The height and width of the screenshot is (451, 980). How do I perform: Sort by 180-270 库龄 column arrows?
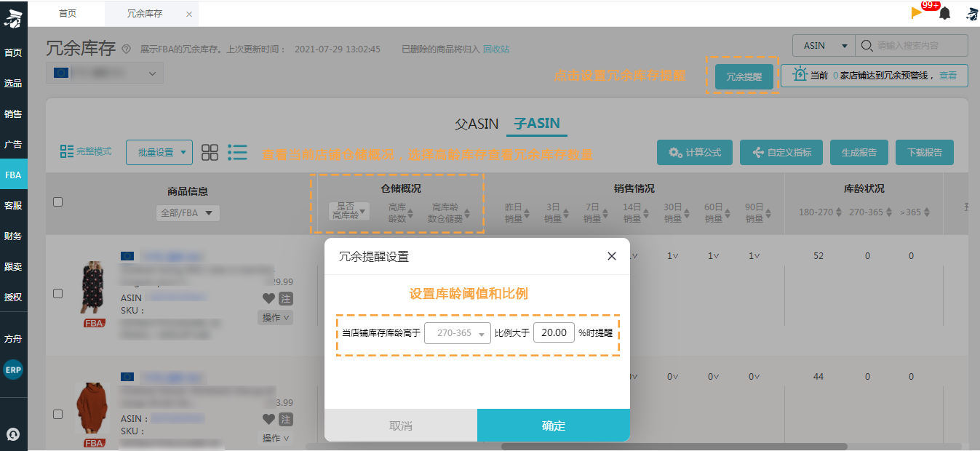point(839,212)
